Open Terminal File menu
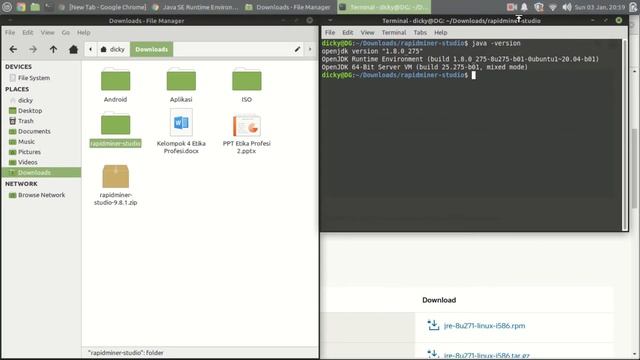The width and height of the screenshot is (640, 360). [x=330, y=32]
